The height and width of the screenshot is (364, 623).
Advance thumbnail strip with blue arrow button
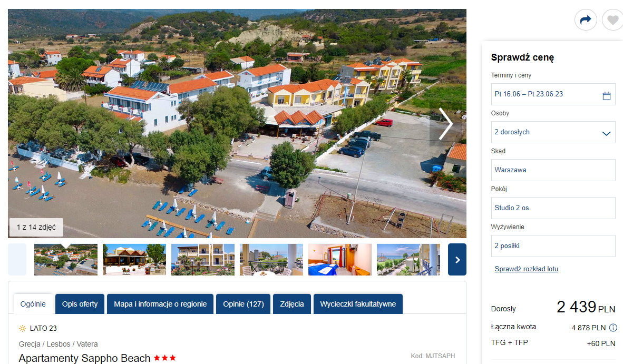click(x=457, y=260)
